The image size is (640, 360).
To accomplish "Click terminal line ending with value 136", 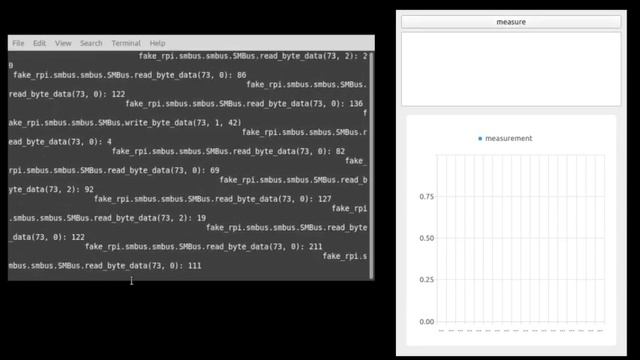I will [244, 104].
